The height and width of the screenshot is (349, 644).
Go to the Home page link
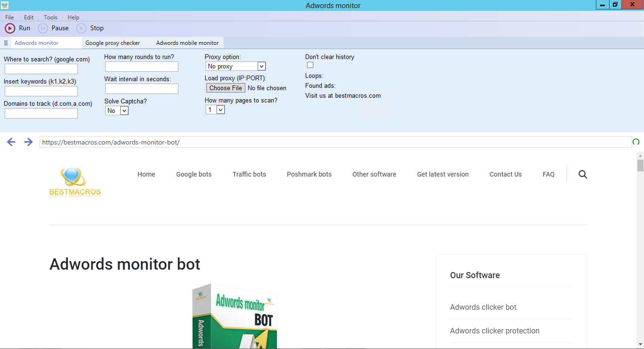[146, 174]
